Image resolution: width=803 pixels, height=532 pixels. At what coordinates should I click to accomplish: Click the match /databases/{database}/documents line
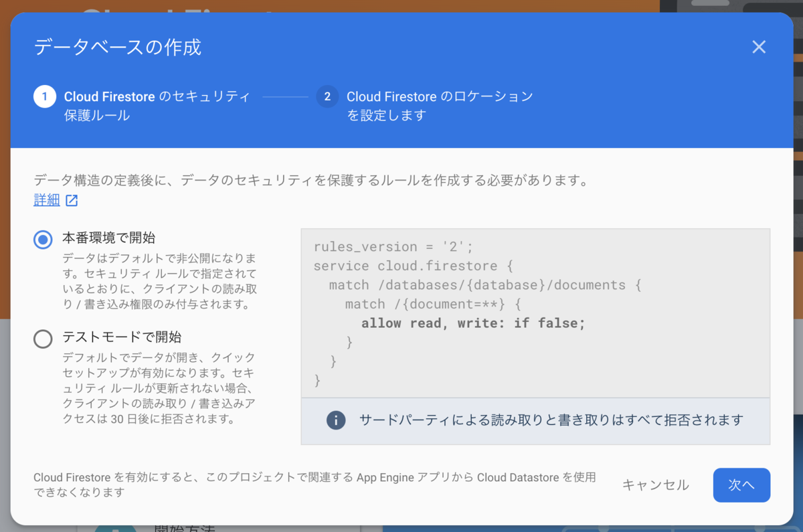[x=486, y=285]
